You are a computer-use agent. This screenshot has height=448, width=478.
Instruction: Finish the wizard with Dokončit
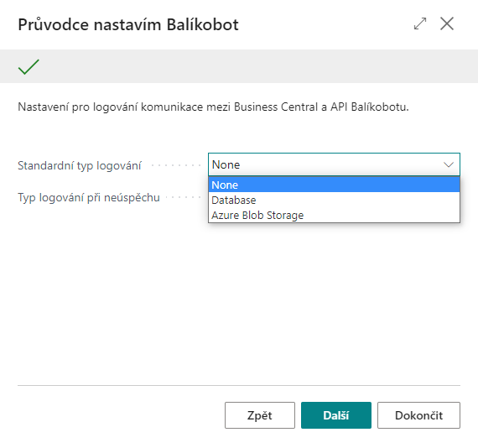(418, 415)
